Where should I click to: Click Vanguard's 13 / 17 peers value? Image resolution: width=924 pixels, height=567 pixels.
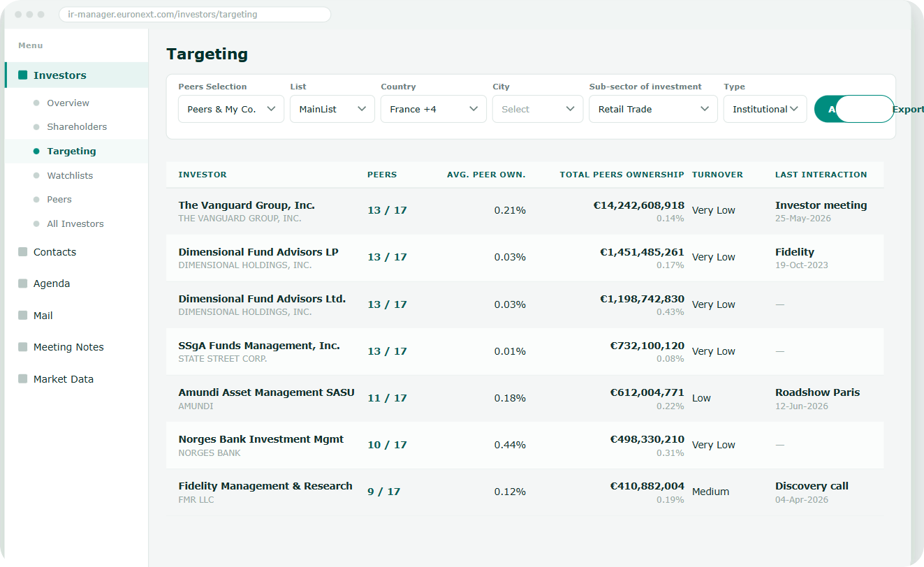click(x=387, y=210)
